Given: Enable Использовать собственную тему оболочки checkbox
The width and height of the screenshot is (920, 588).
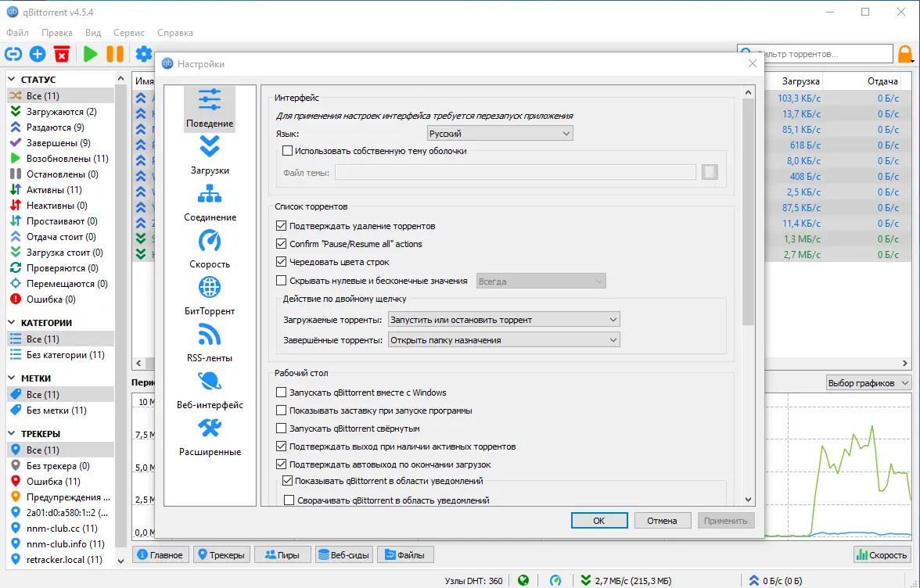Looking at the screenshot, I should (x=288, y=151).
